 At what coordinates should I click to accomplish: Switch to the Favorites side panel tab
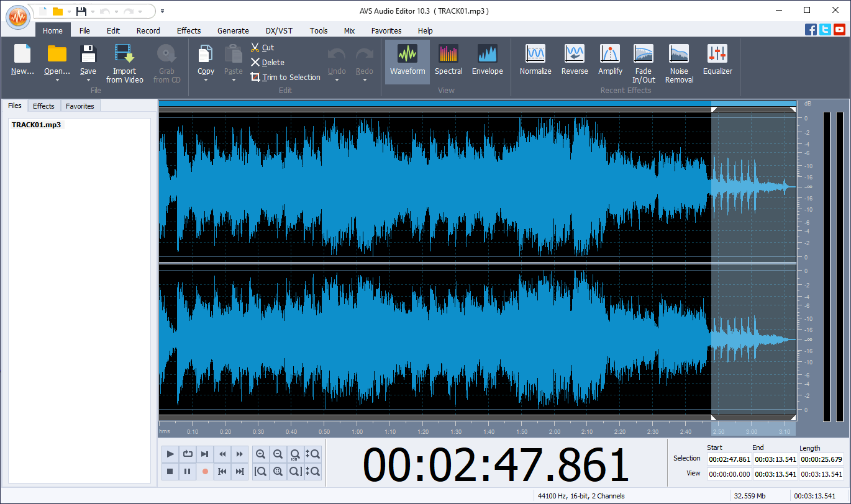click(x=80, y=106)
